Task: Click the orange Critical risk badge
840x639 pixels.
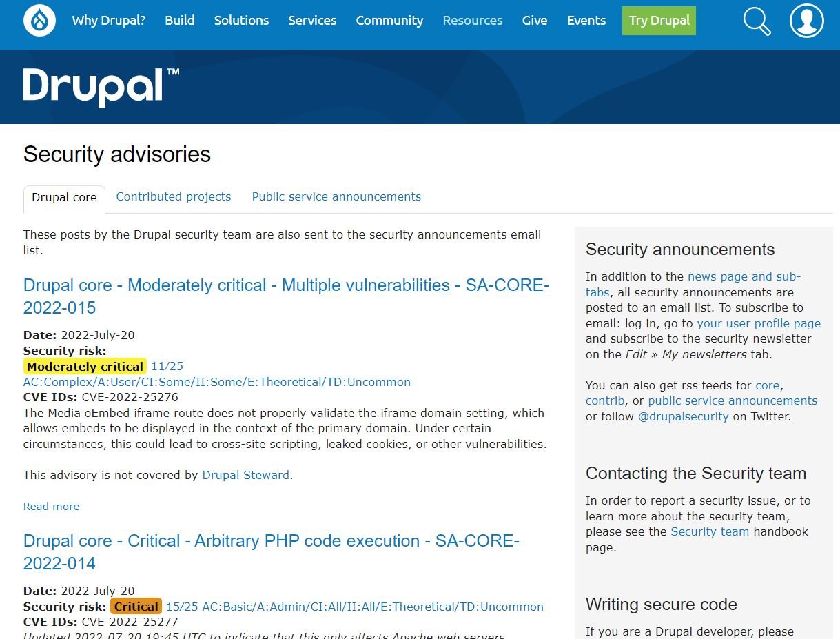Action: [136, 607]
